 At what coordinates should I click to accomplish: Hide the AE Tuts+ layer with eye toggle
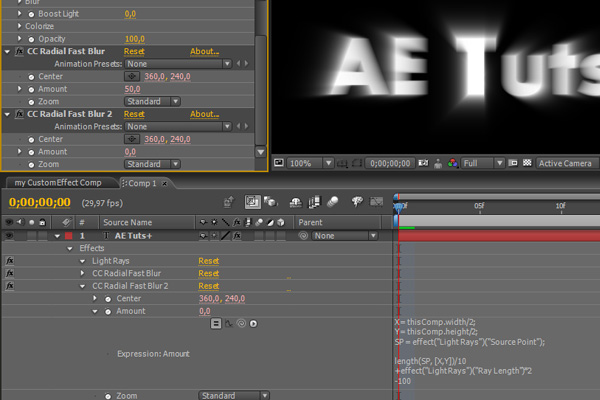[9, 236]
